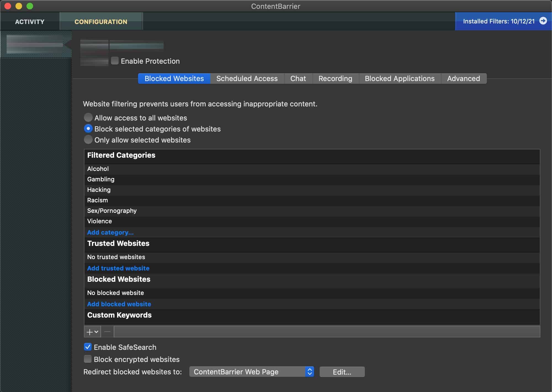Image resolution: width=552 pixels, height=392 pixels.
Task: Click Add trusted website link
Action: pos(118,268)
